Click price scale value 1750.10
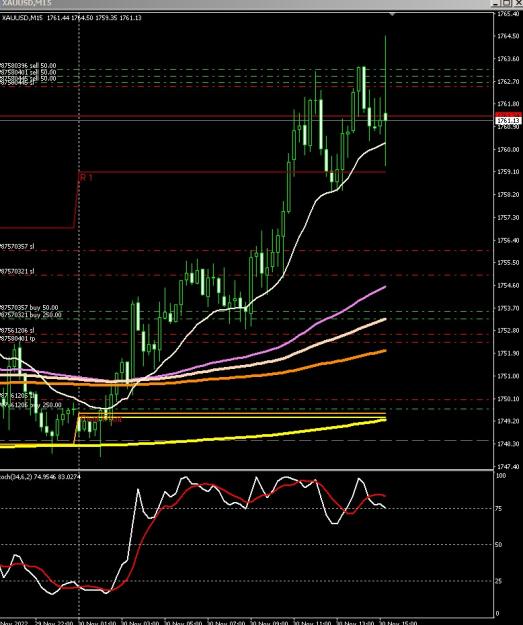 508,399
